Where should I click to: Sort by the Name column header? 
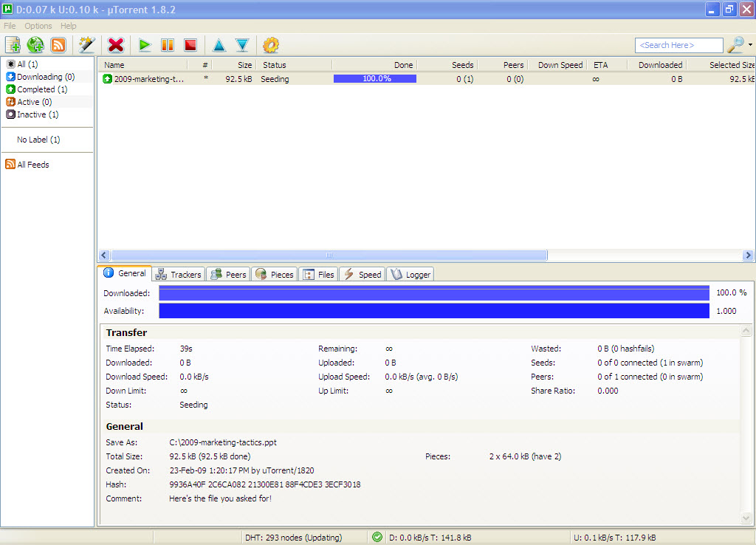click(x=143, y=65)
